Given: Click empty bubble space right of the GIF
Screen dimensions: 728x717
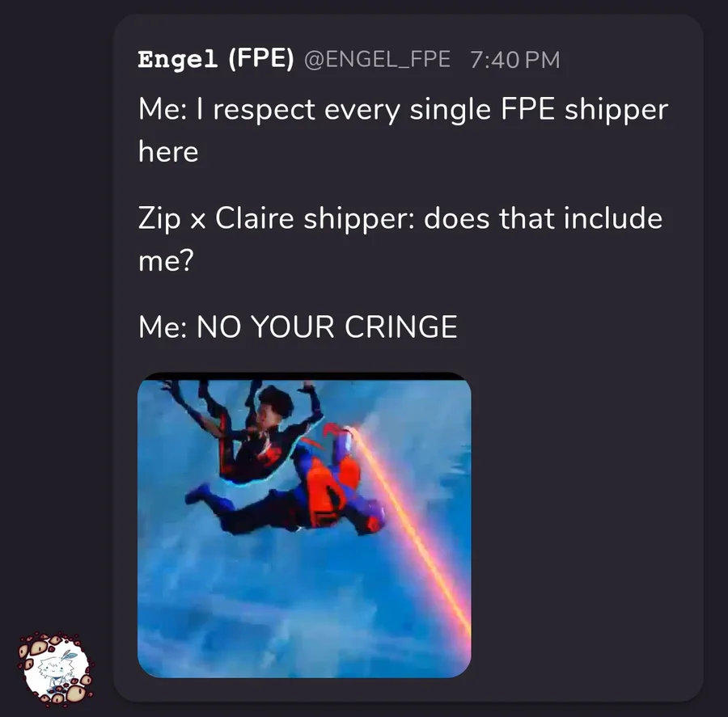Looking at the screenshot, I should (585, 525).
